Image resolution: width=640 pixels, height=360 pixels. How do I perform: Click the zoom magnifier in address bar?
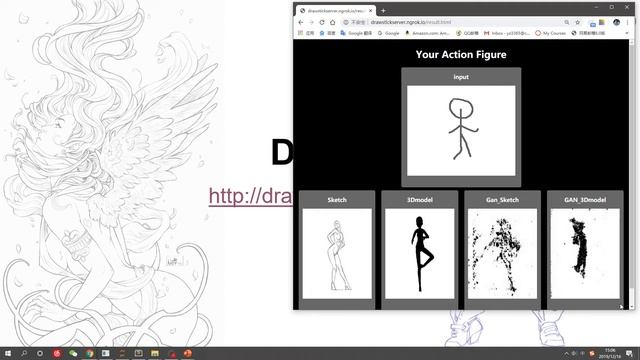point(567,22)
